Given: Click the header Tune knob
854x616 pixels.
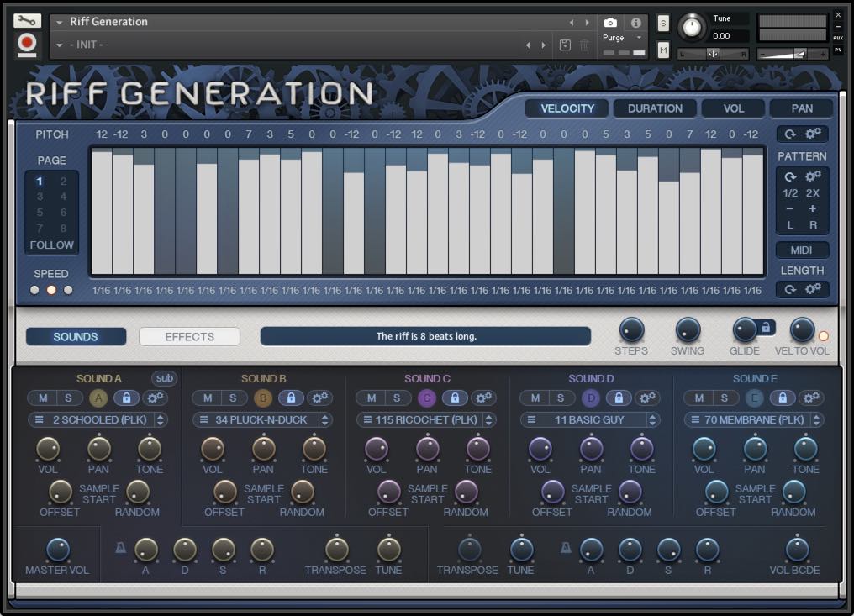Looking at the screenshot, I should (692, 27).
